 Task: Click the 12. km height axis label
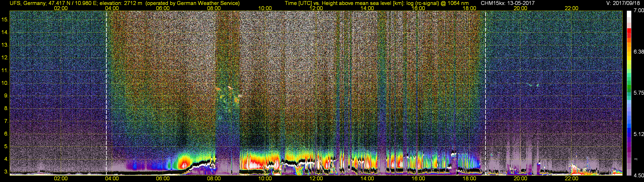5,58
